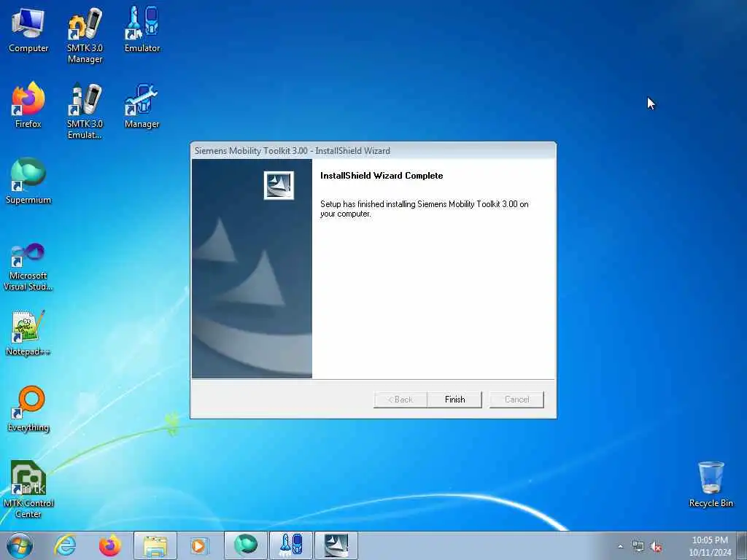Select the Microsoft Visual Studio shortcut
Viewport: 747px width, 560px height.
pyautogui.click(x=28, y=267)
